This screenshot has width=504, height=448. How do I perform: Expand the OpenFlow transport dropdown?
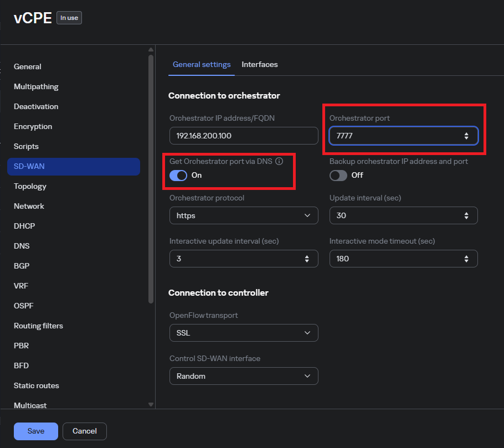tap(244, 333)
